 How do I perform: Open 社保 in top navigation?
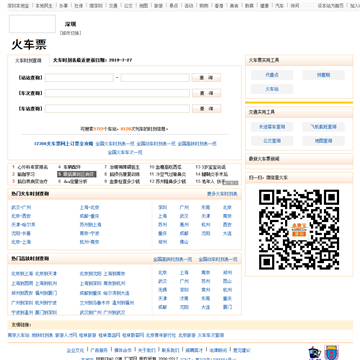[79, 6]
